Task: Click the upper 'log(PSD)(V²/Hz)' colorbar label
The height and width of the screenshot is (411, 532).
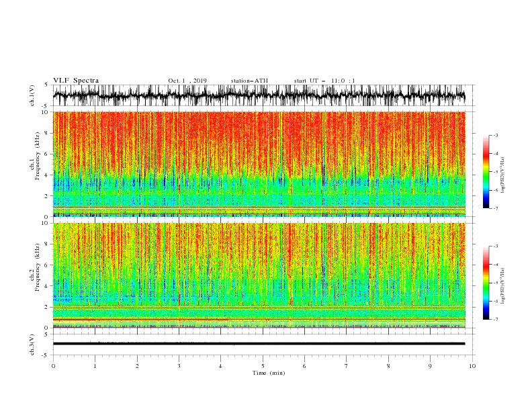Action: [503, 175]
